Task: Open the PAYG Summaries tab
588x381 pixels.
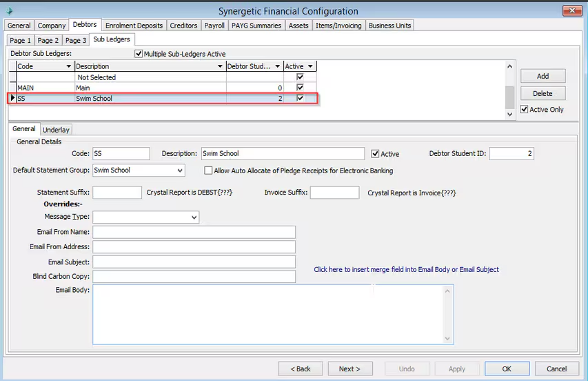Action: pyautogui.click(x=256, y=26)
